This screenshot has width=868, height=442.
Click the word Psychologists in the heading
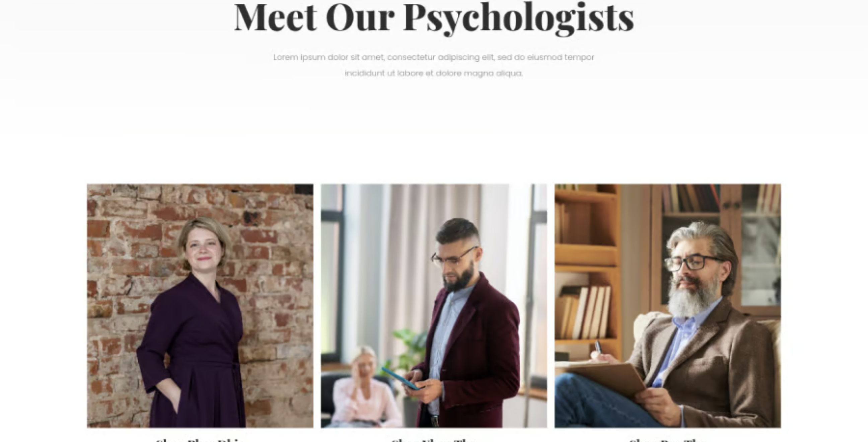(x=519, y=18)
